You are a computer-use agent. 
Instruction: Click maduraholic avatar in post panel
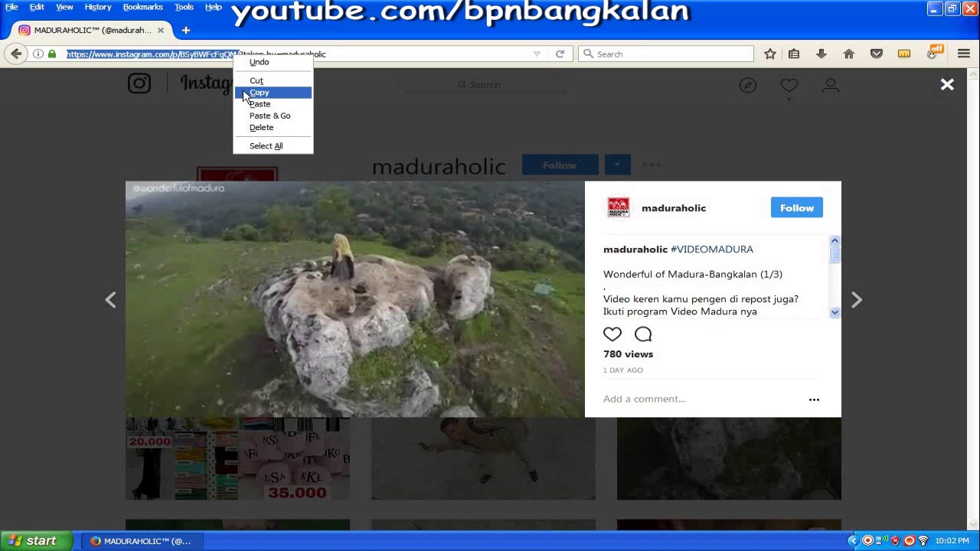[618, 207]
